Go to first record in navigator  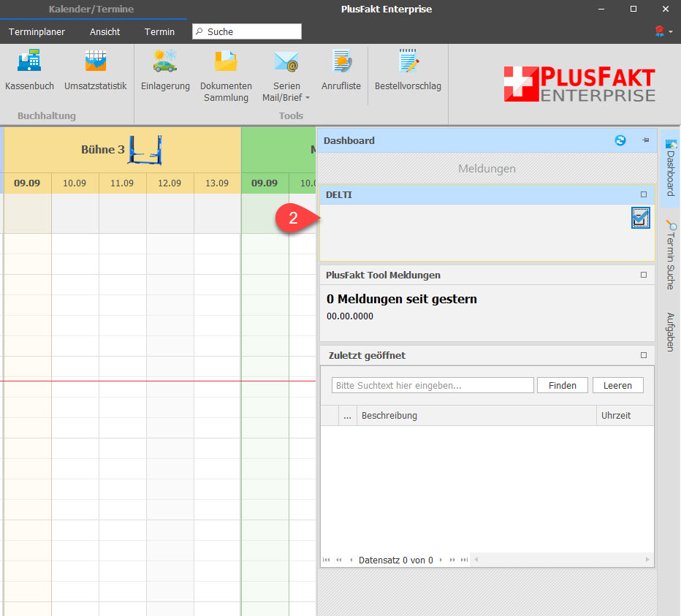tap(326, 560)
